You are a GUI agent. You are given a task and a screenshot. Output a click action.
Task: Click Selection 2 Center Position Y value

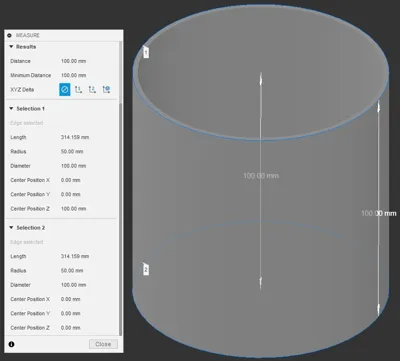71,313
